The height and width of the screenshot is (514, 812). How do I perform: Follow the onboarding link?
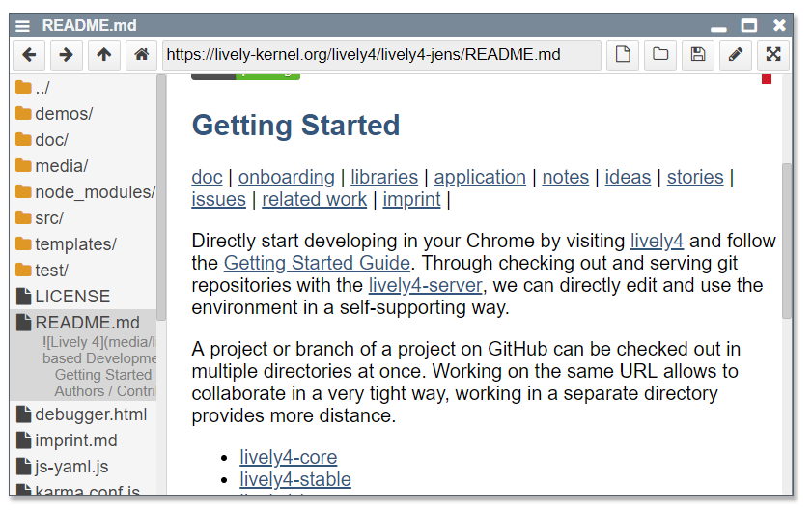286,177
